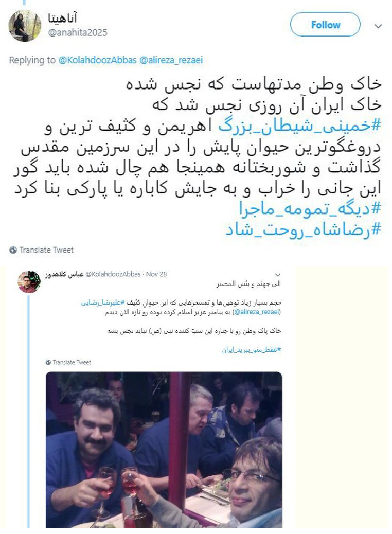Viewport: 392px width, 534px height.
Task: Open @alireza_rezaei mention in quoted tweet
Action: (x=257, y=312)
